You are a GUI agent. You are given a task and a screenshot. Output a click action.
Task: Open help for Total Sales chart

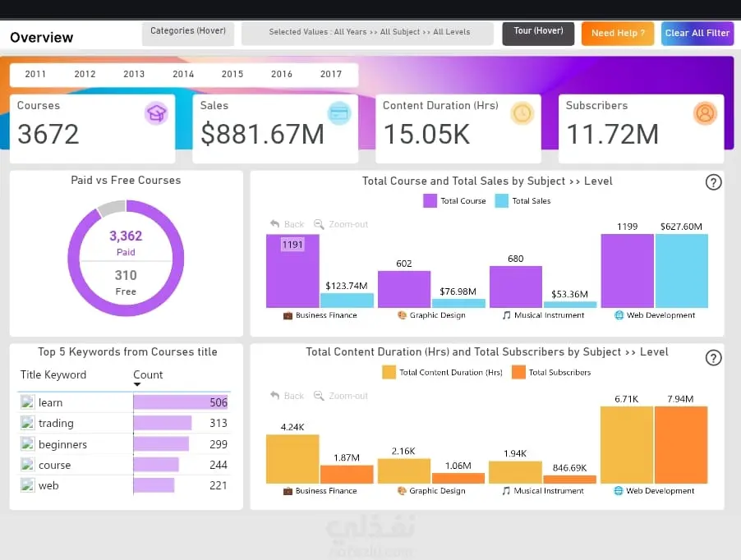point(713,182)
